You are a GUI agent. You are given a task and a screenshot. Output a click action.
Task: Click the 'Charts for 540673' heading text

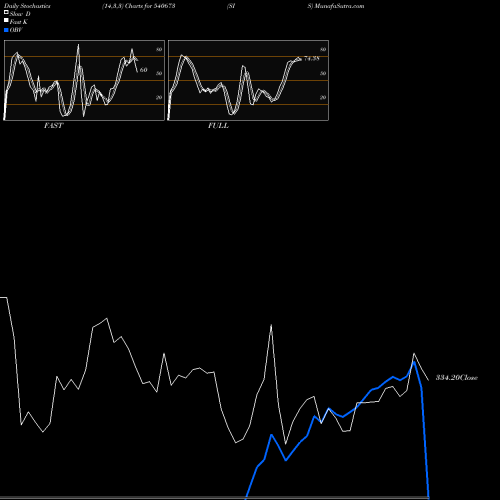coord(150,6)
